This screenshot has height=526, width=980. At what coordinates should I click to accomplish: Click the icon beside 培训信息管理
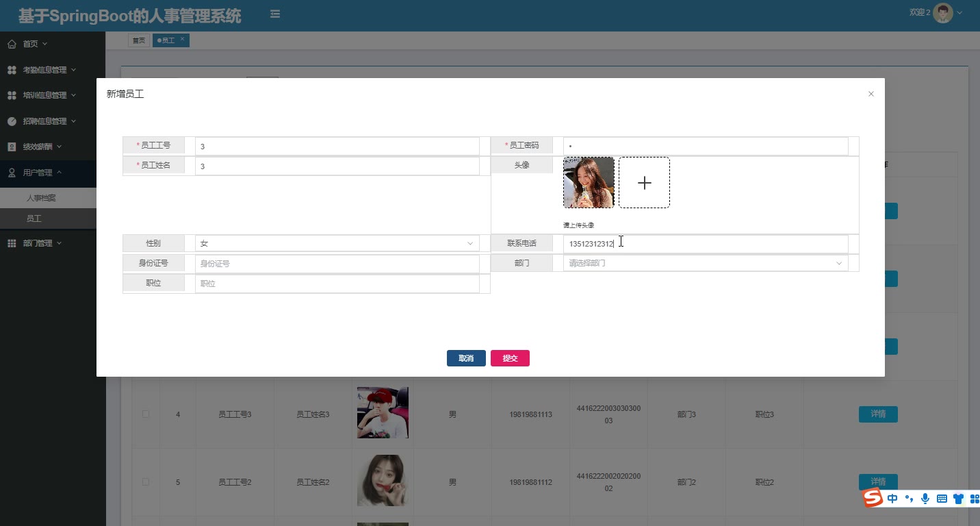(12, 95)
